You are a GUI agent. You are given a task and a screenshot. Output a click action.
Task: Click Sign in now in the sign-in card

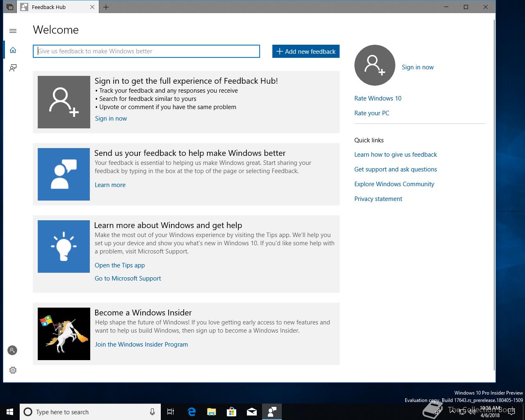[x=111, y=119]
